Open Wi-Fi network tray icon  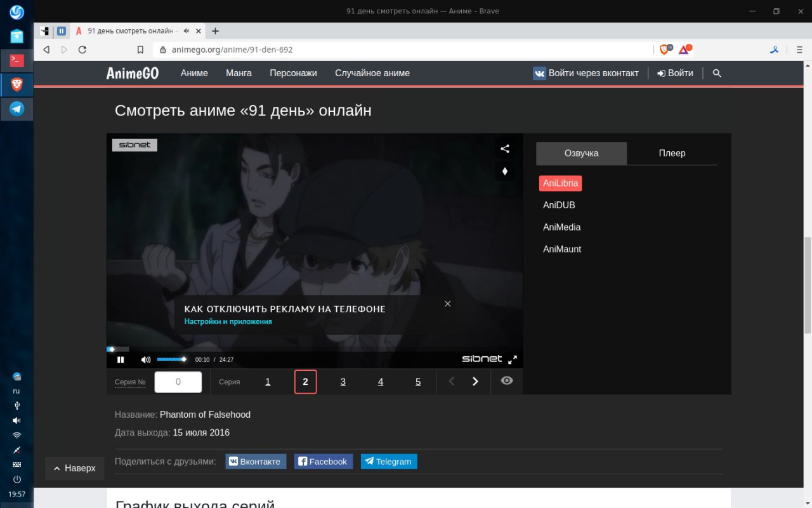click(x=16, y=435)
